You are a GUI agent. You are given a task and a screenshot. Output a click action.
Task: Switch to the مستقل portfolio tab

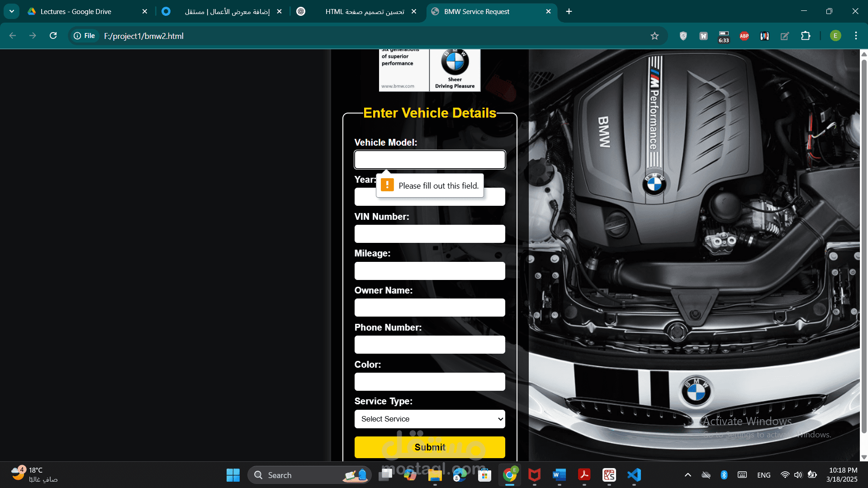pos(222,11)
